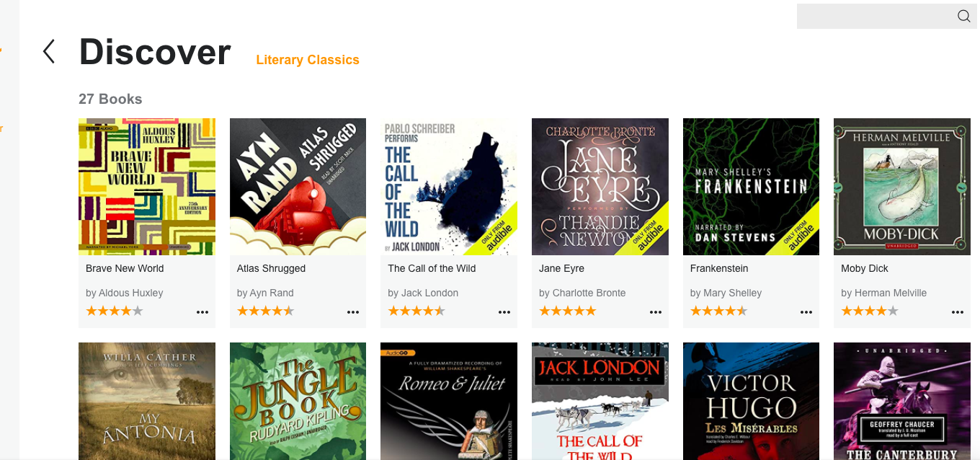Open the three-dot menu for Frankenstein
This screenshot has height=460, width=980.
point(806,312)
